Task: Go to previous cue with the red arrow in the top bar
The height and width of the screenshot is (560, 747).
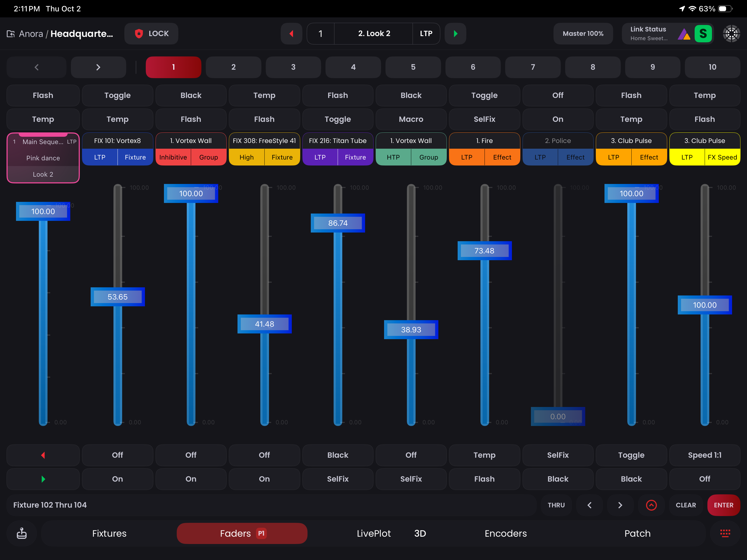Action: click(x=291, y=34)
